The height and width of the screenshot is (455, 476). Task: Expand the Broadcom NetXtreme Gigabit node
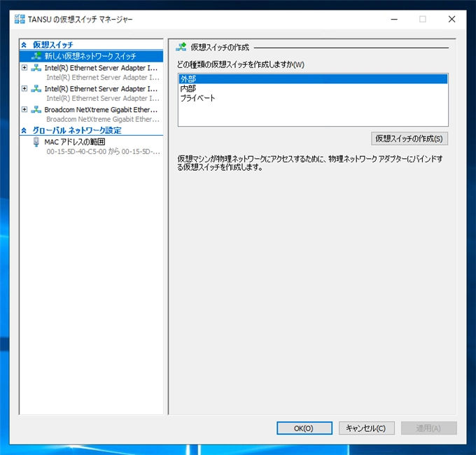tap(24, 109)
